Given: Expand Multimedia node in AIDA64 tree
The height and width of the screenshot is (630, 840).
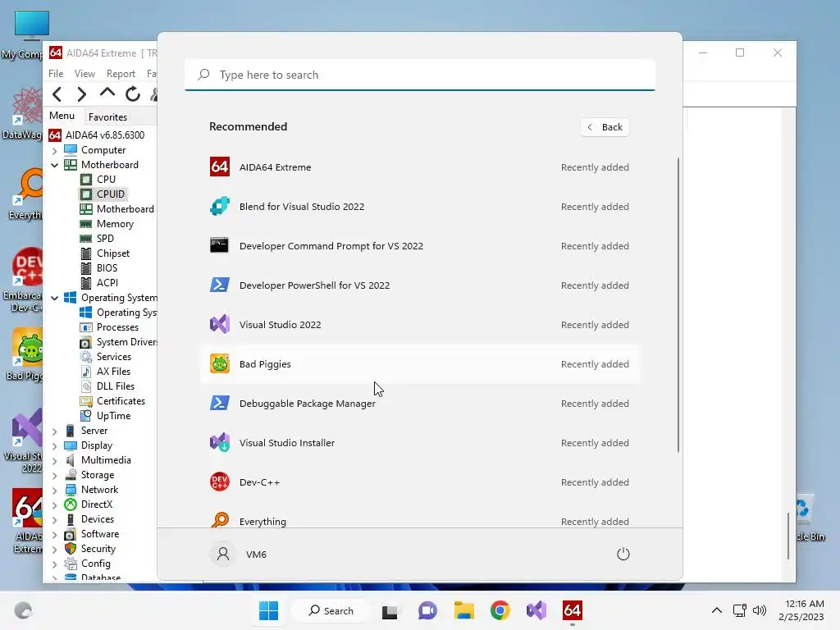Looking at the screenshot, I should [x=55, y=460].
